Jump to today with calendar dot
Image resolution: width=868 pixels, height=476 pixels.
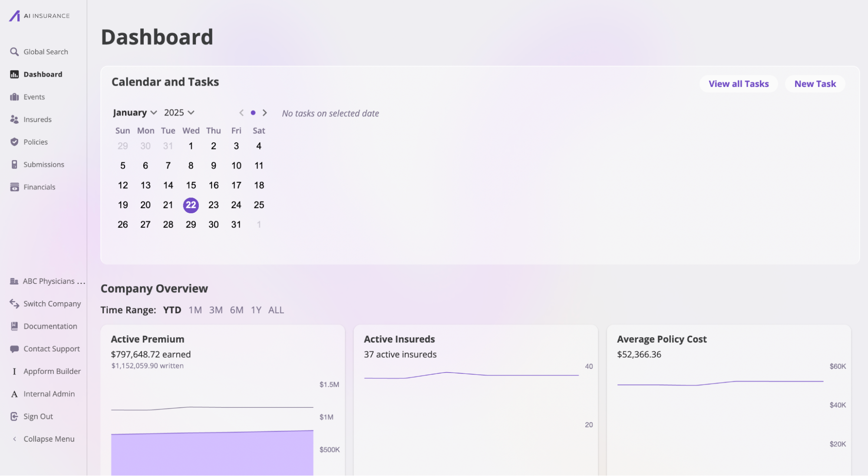point(253,113)
